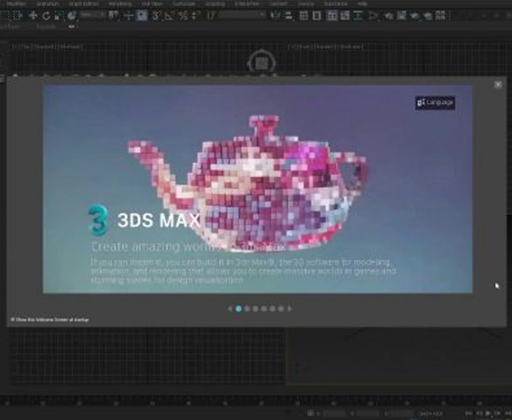Select the fifth welcome carousel dot
Image resolution: width=512 pixels, height=420 pixels.
tap(273, 309)
